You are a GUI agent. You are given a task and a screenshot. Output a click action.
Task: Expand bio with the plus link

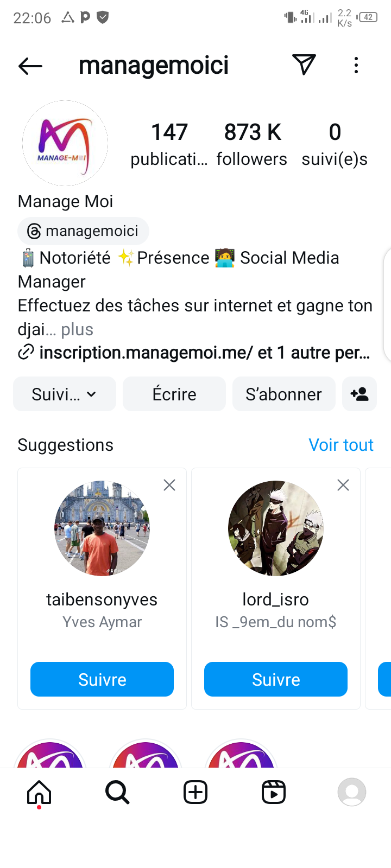(x=77, y=329)
